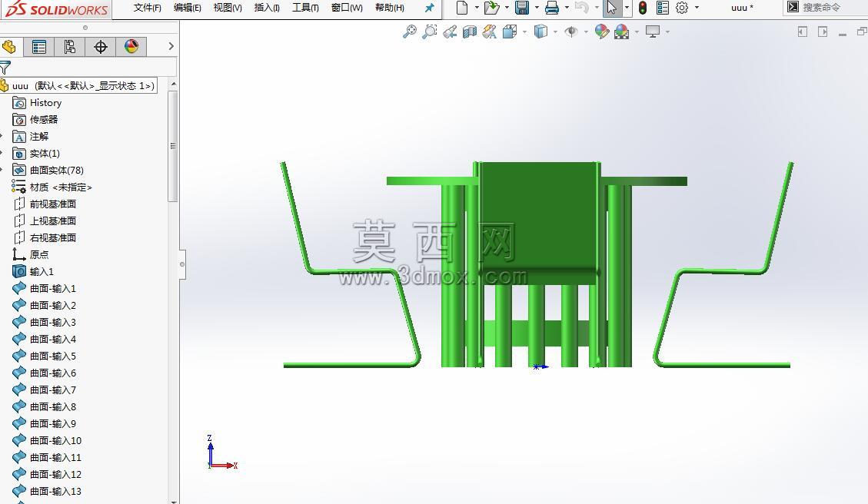Print the document
The height and width of the screenshot is (504, 868).
tap(551, 7)
